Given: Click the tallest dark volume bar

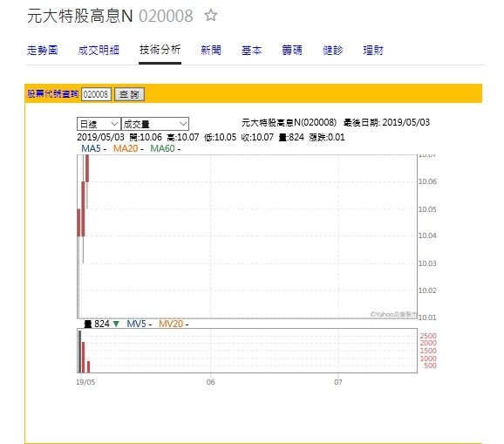Looking at the screenshot, I should point(79,352).
